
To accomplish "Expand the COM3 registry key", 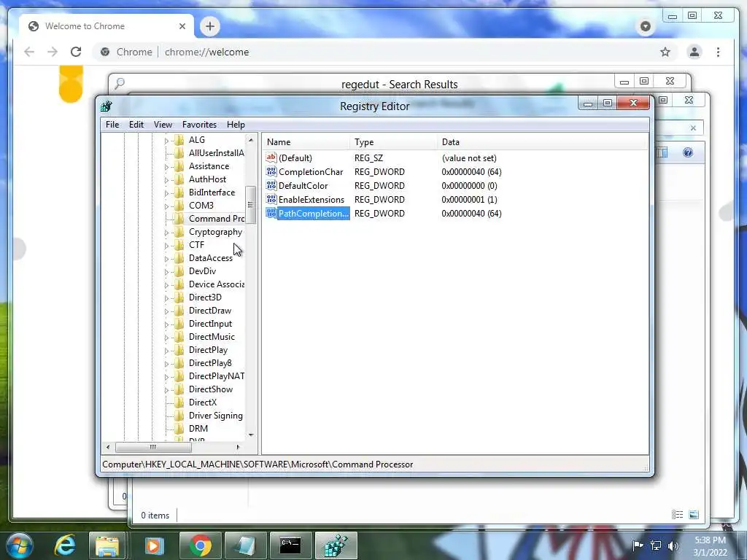I will point(166,206).
